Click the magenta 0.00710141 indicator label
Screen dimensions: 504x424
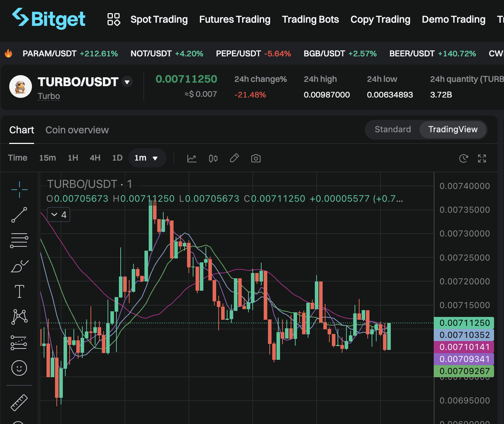click(x=464, y=347)
